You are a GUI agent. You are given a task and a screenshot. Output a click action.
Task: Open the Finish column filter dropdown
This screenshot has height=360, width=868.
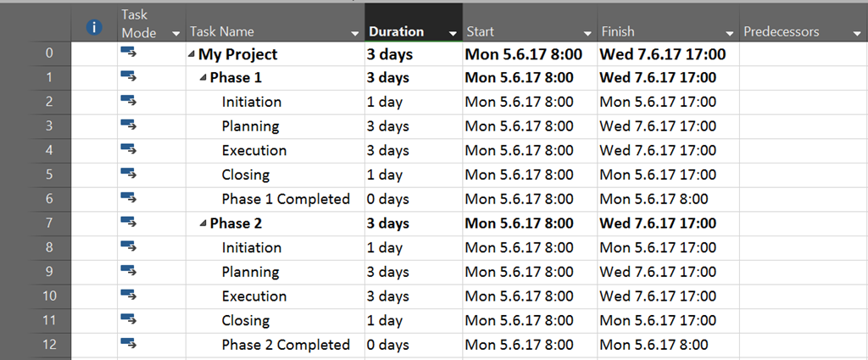[x=730, y=33]
